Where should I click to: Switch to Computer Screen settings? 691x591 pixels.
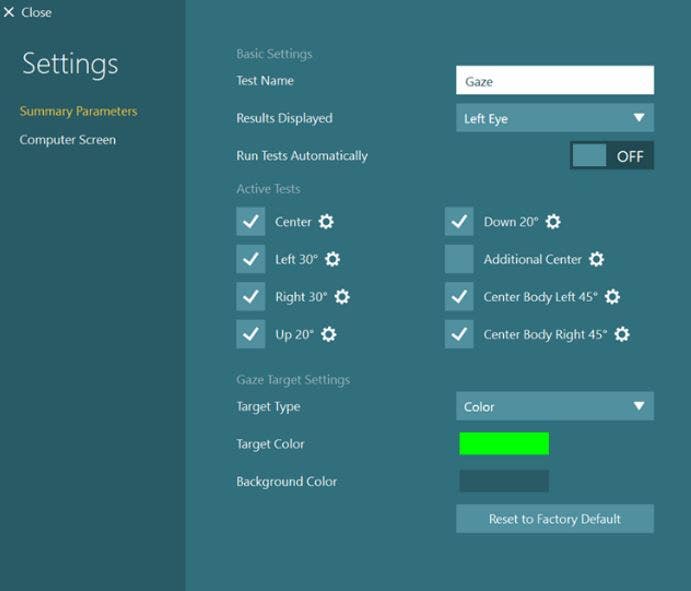tap(67, 140)
